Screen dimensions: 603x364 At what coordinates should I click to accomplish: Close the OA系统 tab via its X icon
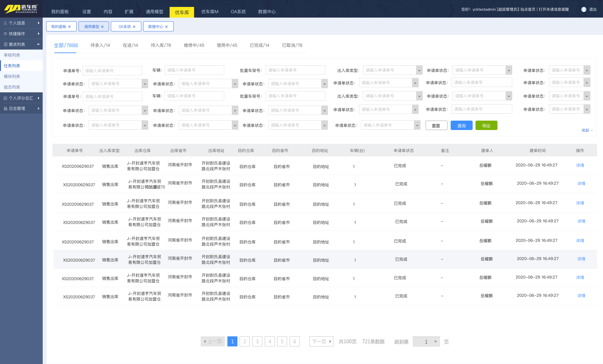[134, 27]
